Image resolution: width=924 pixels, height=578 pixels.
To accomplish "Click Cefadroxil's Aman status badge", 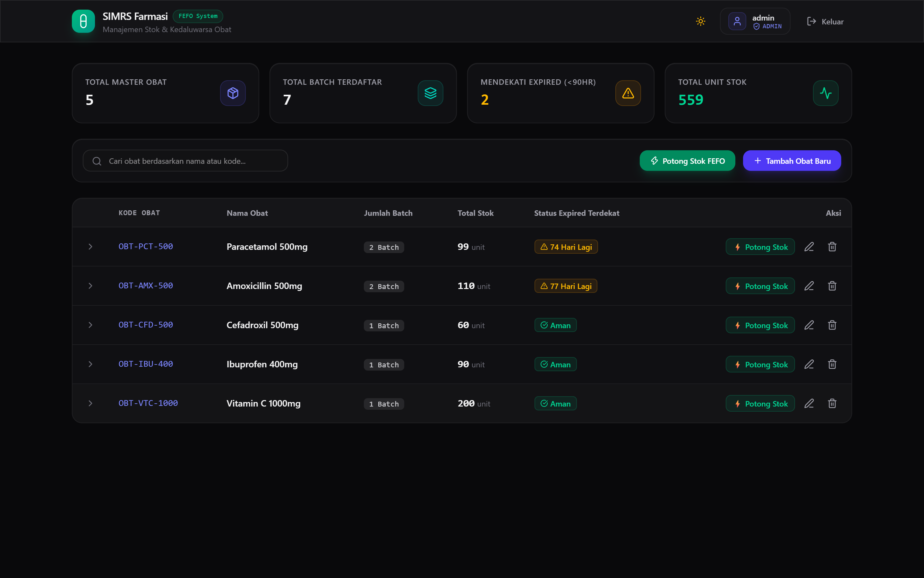I will pos(556,325).
